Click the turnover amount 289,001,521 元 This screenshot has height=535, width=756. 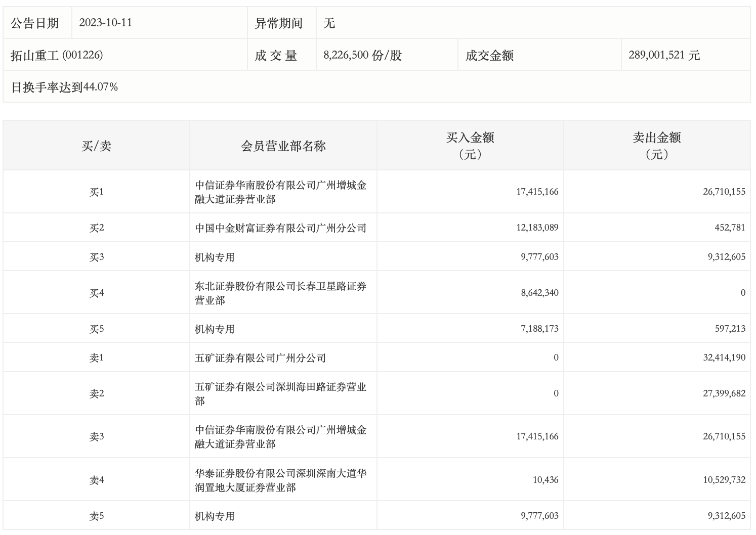coord(664,55)
